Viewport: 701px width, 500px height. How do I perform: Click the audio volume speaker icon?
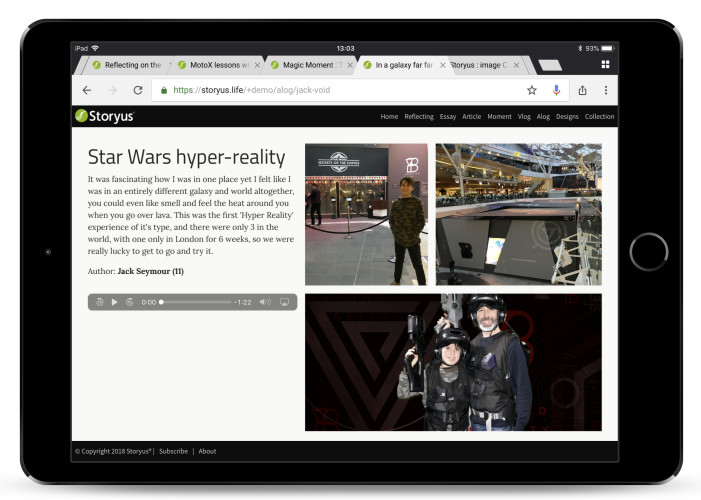tap(265, 302)
